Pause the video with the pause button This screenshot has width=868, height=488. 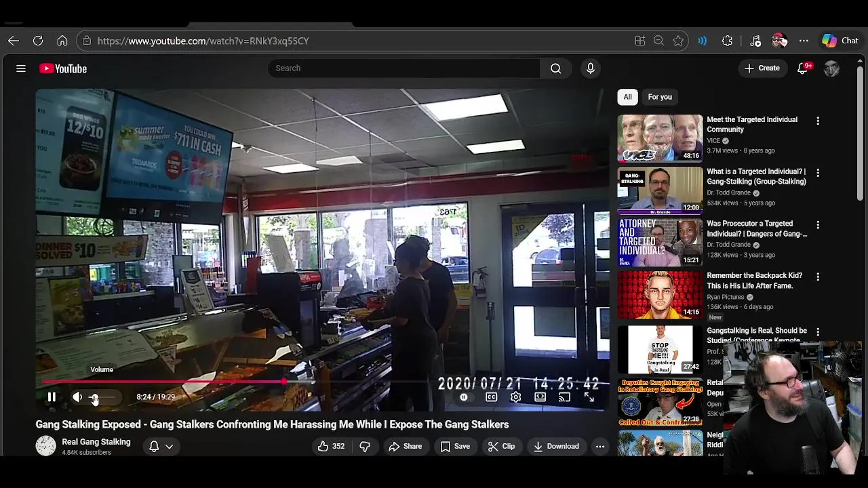(x=52, y=397)
